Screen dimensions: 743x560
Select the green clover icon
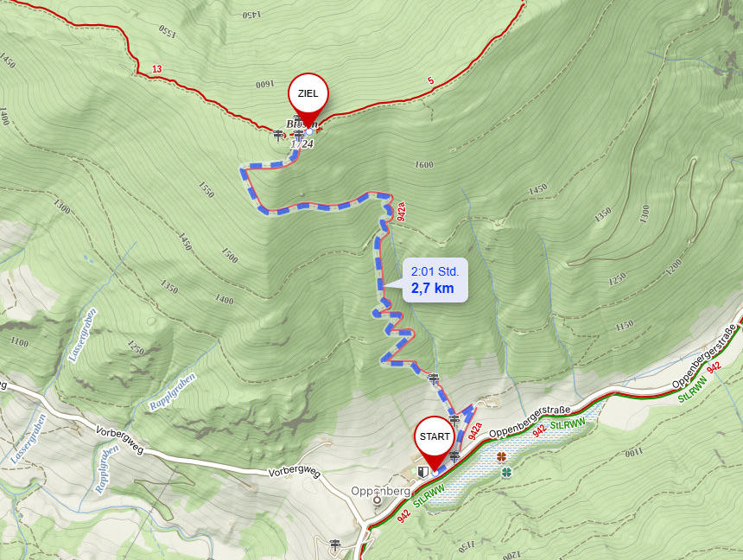[x=507, y=472]
